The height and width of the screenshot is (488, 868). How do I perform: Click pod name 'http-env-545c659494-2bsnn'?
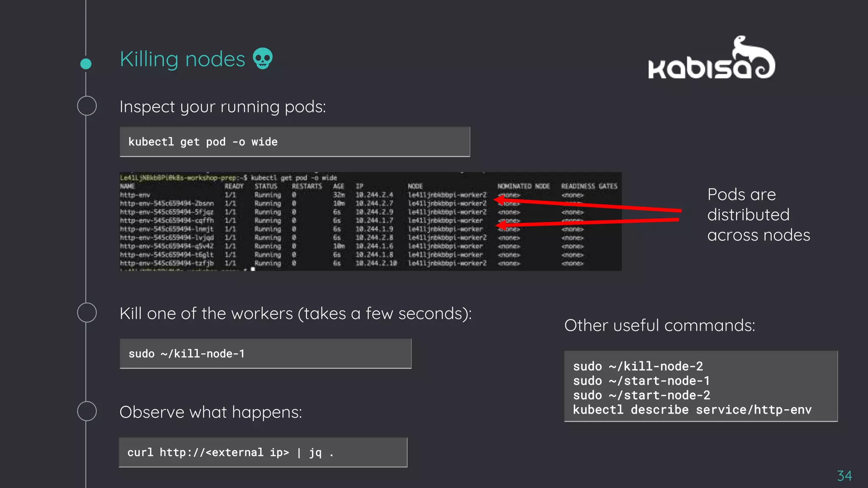click(x=167, y=203)
